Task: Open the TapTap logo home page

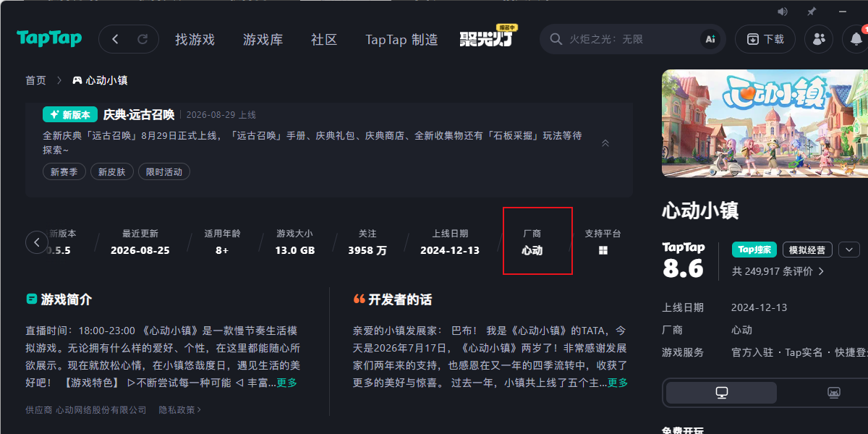Action: point(49,38)
